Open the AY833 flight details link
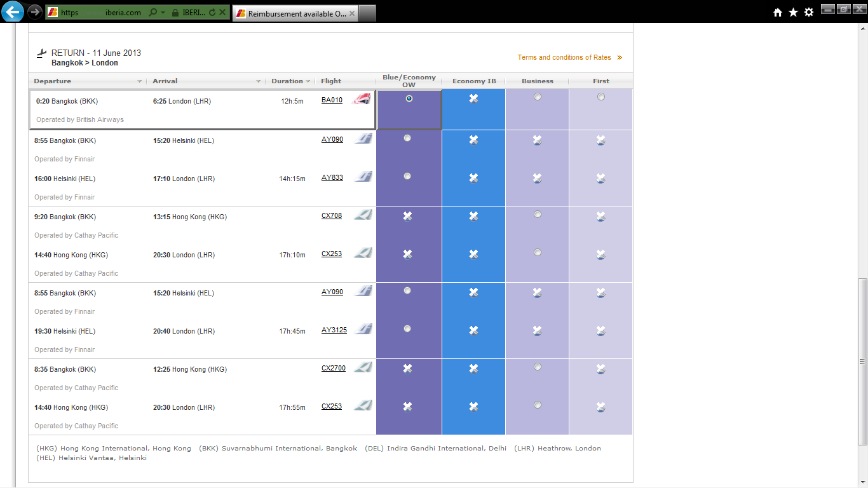868x488 pixels. [x=332, y=178]
